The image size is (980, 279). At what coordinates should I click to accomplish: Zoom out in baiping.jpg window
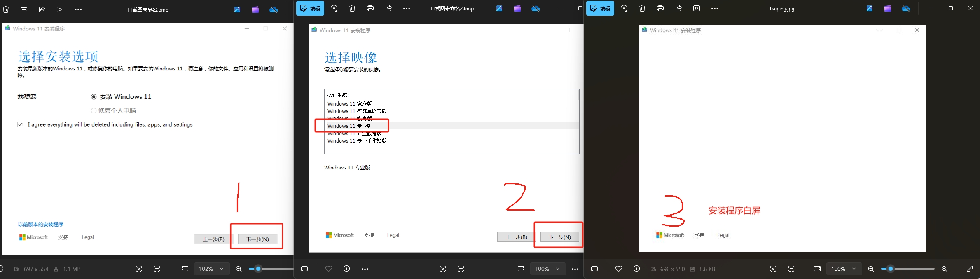[x=871, y=269]
